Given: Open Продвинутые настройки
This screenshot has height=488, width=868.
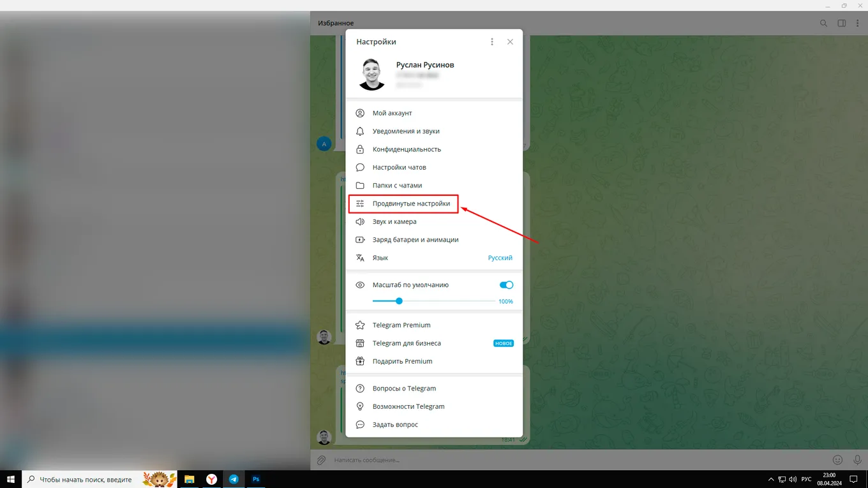Looking at the screenshot, I should 434,203.
